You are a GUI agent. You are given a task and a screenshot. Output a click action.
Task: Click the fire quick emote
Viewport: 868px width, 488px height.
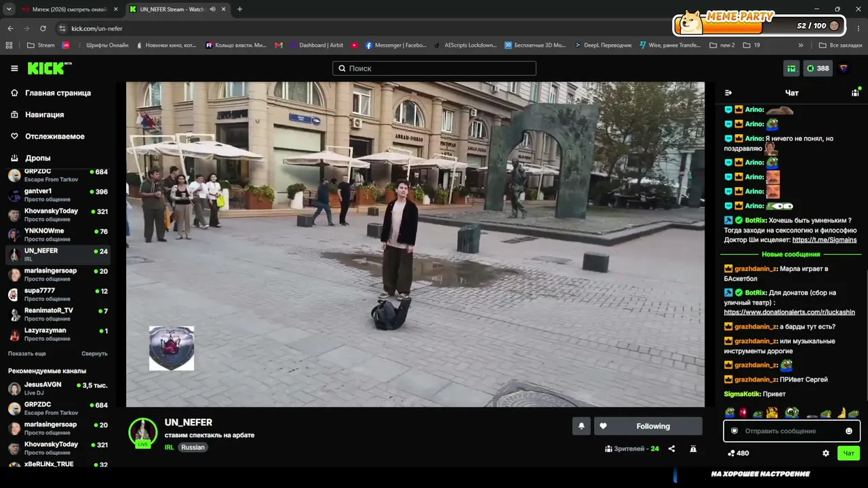pyautogui.click(x=772, y=413)
